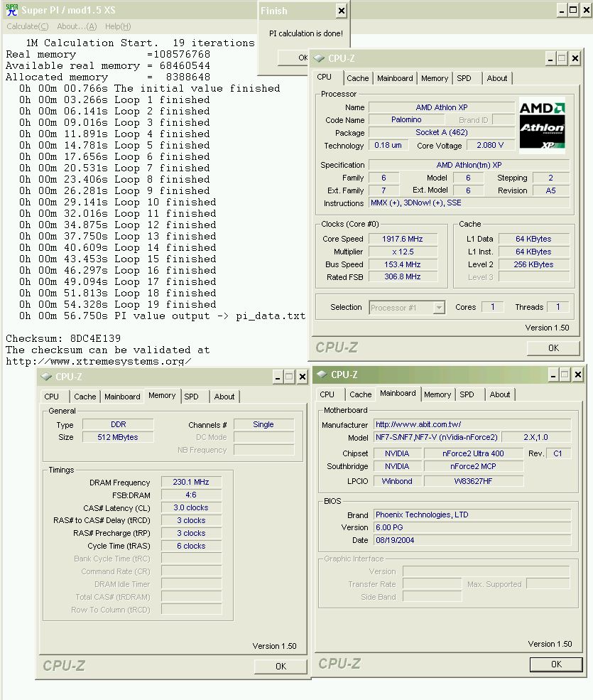Click OK in the Finish dialog
This screenshot has width=593, height=700.
tap(293, 58)
